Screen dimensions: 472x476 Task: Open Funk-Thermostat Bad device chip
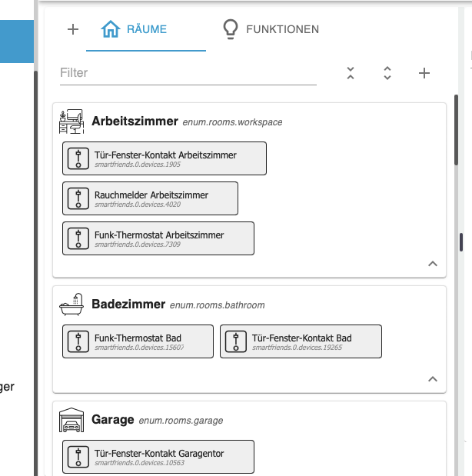point(138,341)
